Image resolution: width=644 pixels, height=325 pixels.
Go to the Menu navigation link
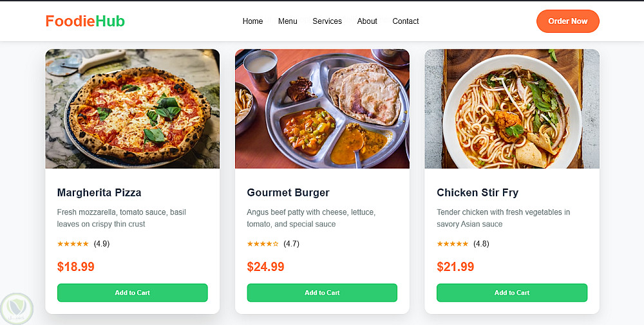point(288,21)
